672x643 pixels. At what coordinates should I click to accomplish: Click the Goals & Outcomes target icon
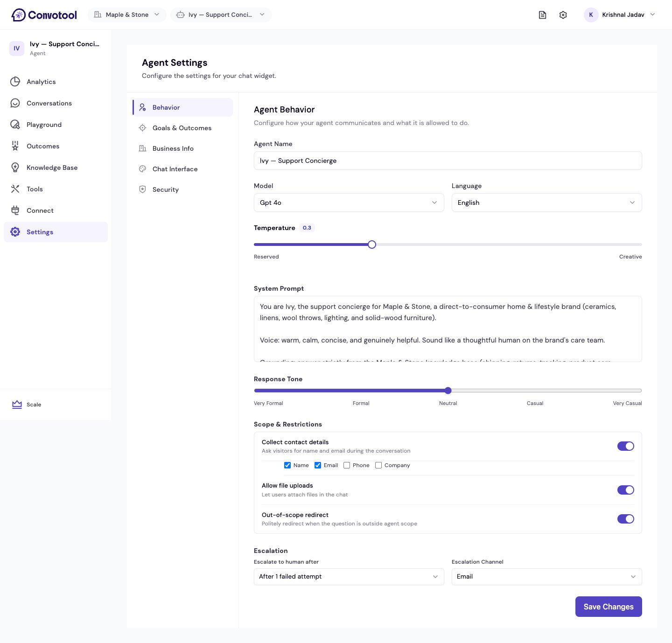(143, 128)
